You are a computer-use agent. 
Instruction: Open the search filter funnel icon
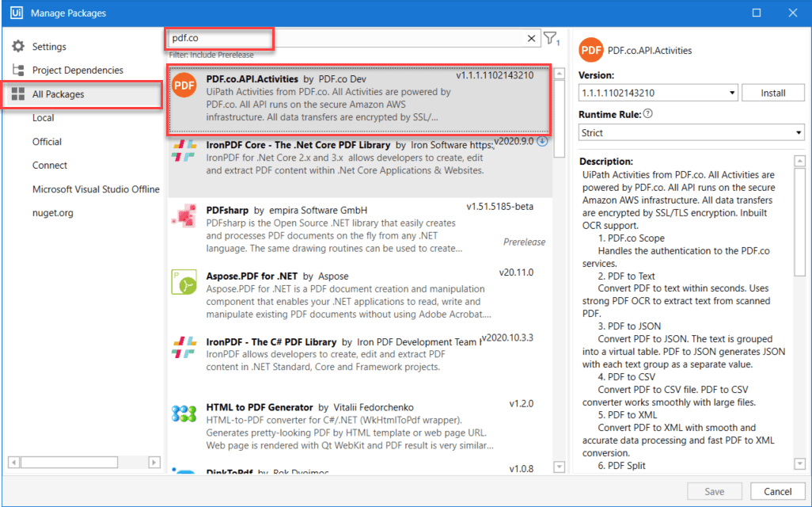(x=551, y=38)
